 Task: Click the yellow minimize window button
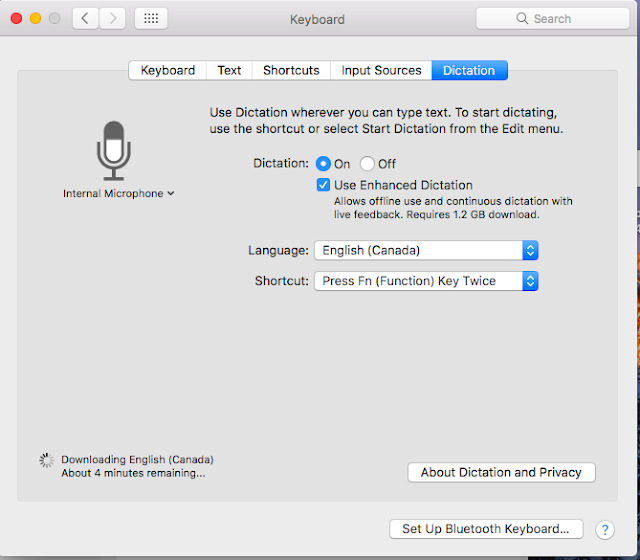coord(36,18)
